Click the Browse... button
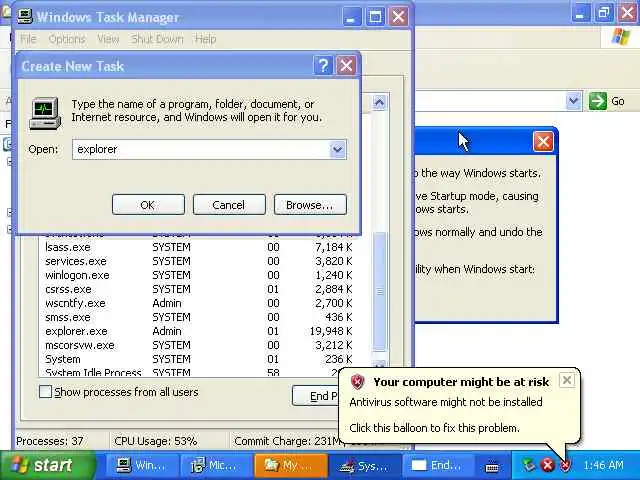 (x=310, y=204)
